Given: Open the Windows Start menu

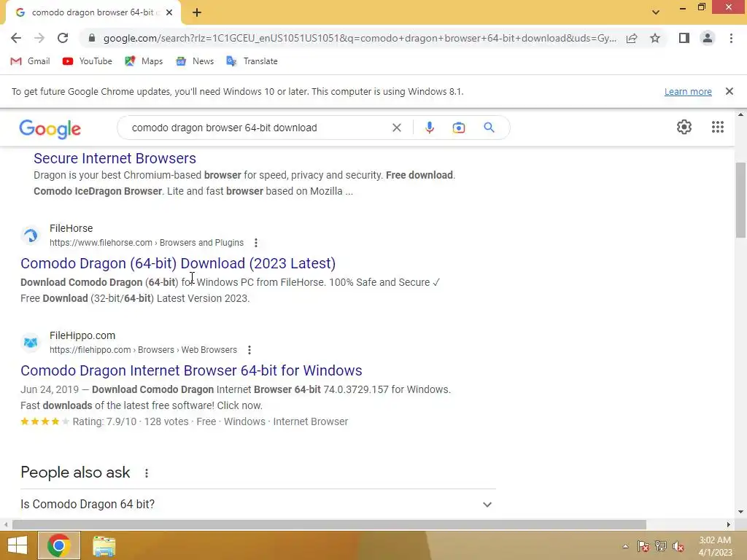Looking at the screenshot, I should [18, 545].
